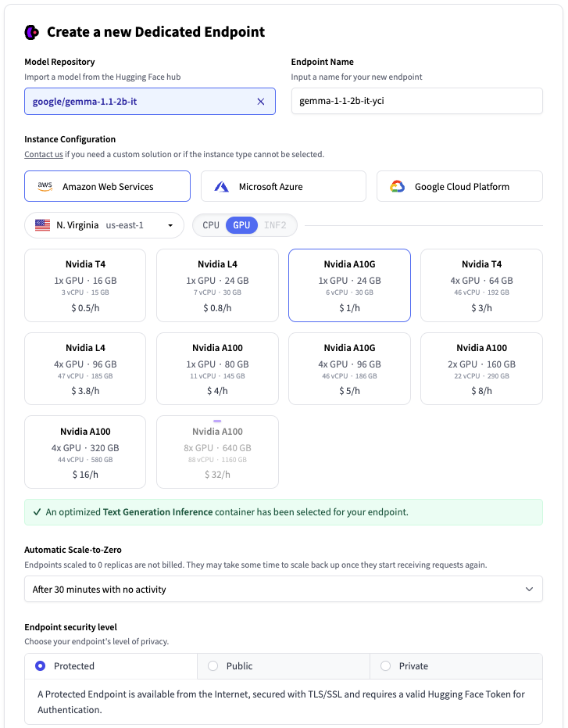Screen dimensions: 568x728
Task: Select the Amazon Web Services provider icon
Action: click(45, 186)
